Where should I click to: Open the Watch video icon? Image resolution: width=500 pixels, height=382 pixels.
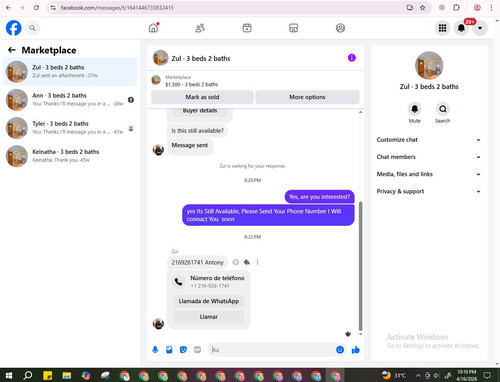click(x=247, y=28)
